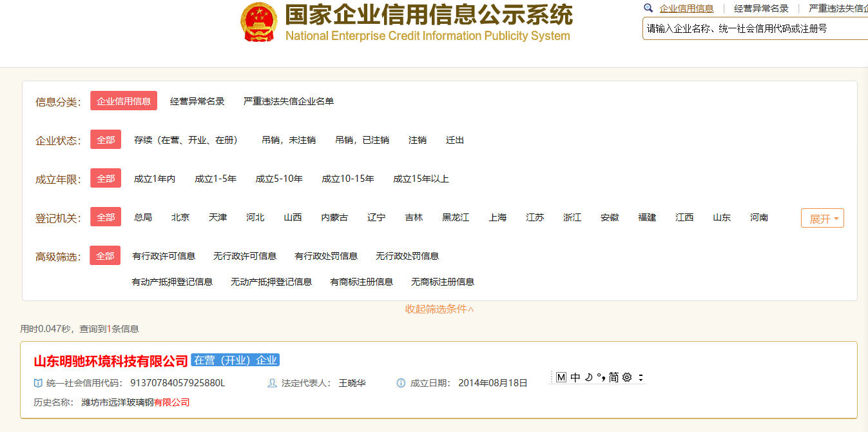The height and width of the screenshot is (432, 868).
Task: Choose 安徽 registration authority
Action: (x=610, y=217)
